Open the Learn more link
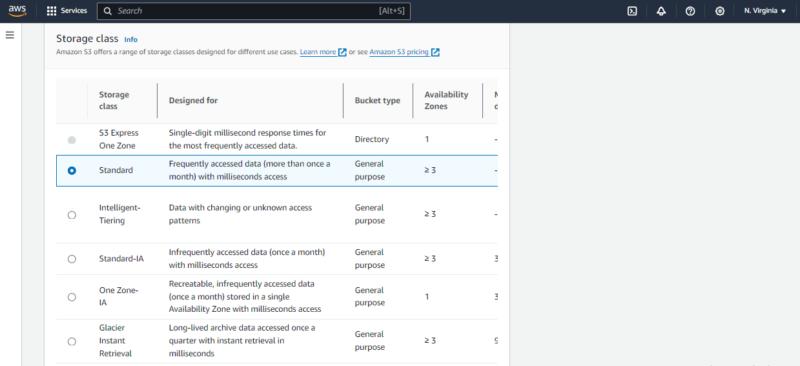This screenshot has height=366, width=800. coord(318,52)
